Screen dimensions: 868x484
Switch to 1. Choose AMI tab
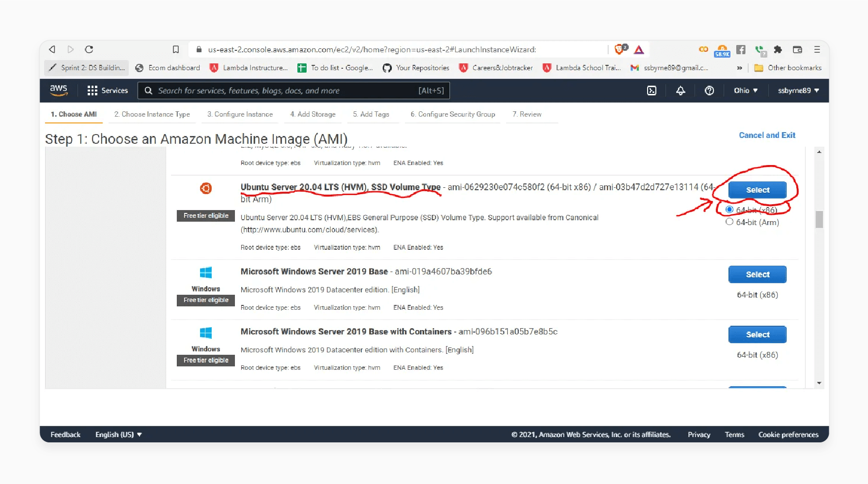tap(74, 114)
